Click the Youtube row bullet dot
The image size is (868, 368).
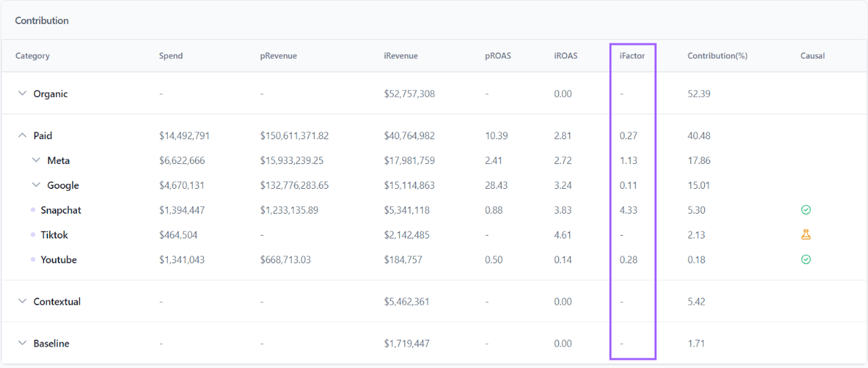[x=33, y=260]
